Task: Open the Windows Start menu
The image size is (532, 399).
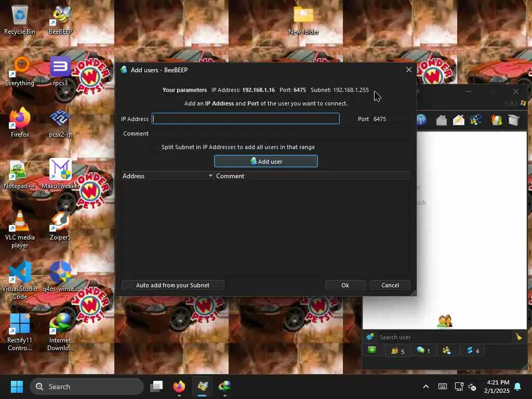Action: [17, 387]
